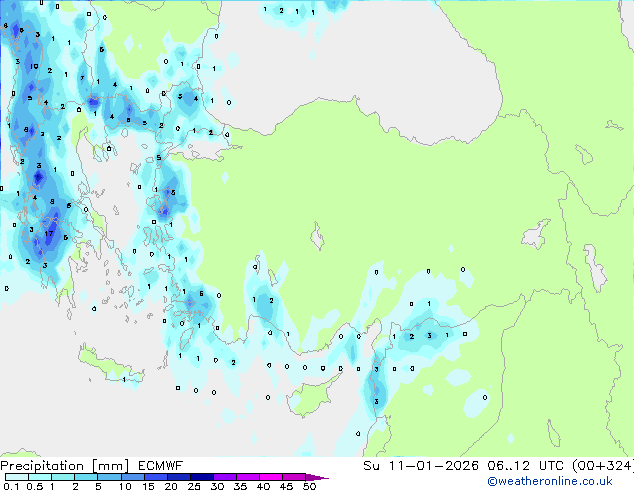Click legend label "20"
Screen dimensions: 634x490
pyautogui.click(x=171, y=486)
